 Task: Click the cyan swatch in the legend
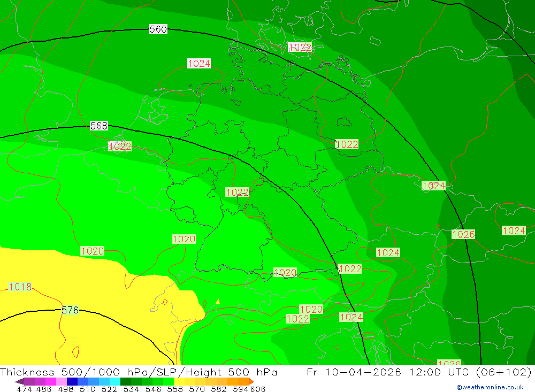115,381
